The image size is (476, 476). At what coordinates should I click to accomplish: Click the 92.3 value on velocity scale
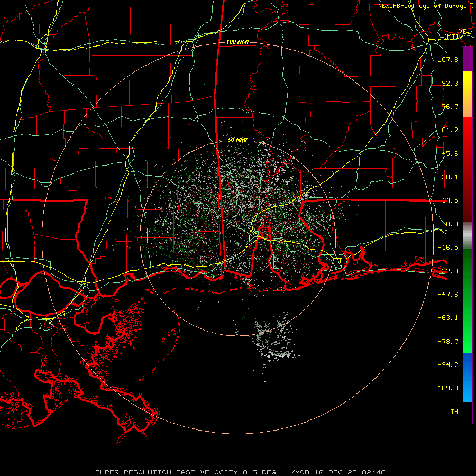[x=450, y=83]
